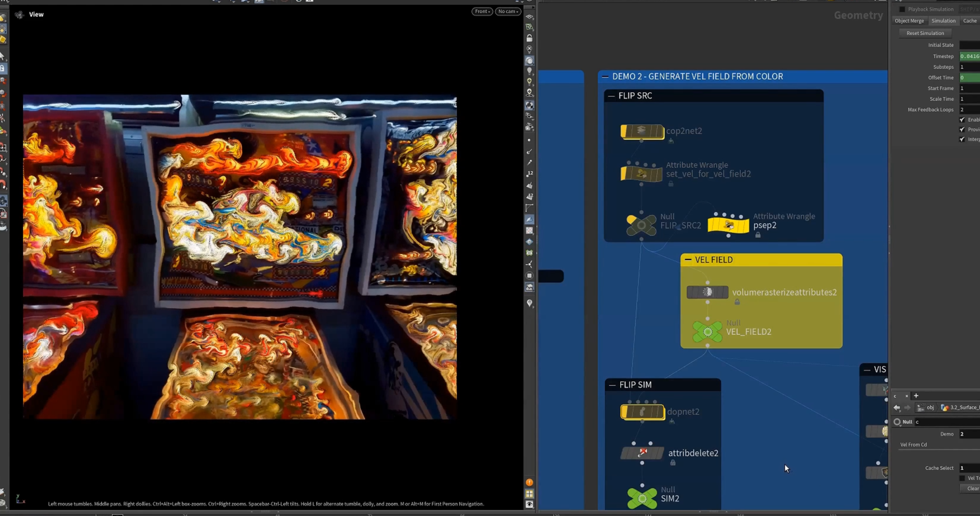
Task: Click the volumerasterizeattributes2 node icon
Action: [x=707, y=292]
